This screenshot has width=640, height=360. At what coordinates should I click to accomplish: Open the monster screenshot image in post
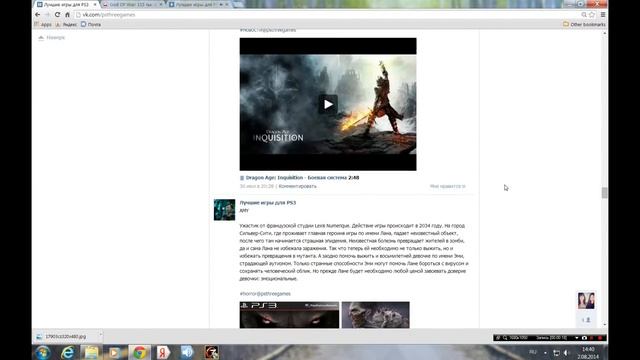click(x=376, y=315)
